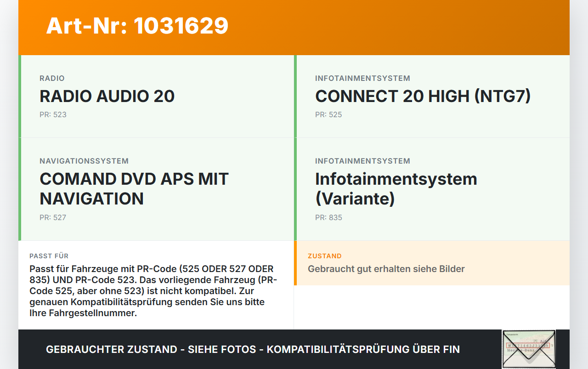Click the orange header bar background
Viewport: 588px width, 369px height.
pos(395,28)
